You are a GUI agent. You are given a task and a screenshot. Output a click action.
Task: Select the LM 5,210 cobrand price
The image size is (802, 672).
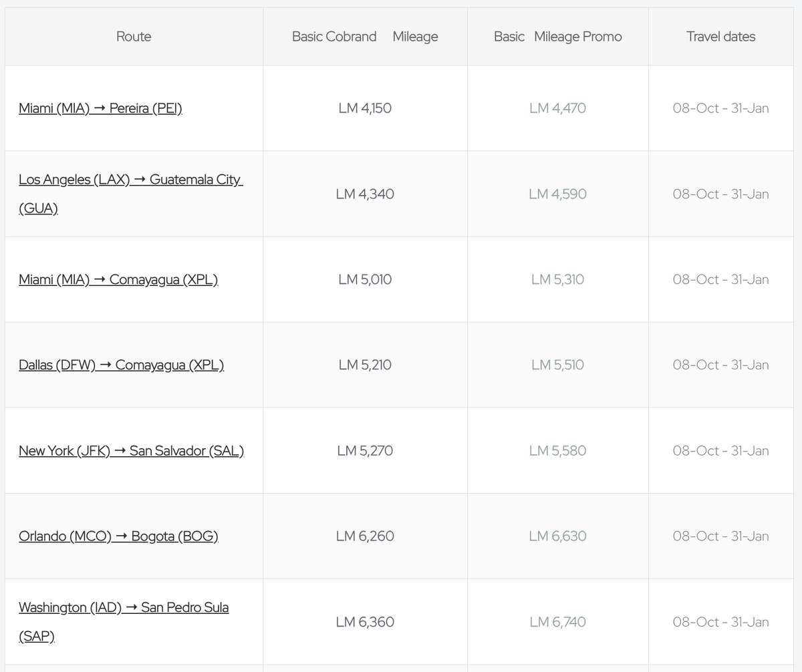(x=365, y=365)
